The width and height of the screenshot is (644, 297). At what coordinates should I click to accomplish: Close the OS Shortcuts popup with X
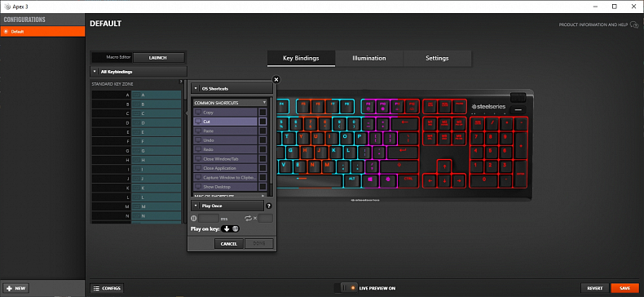click(276, 79)
